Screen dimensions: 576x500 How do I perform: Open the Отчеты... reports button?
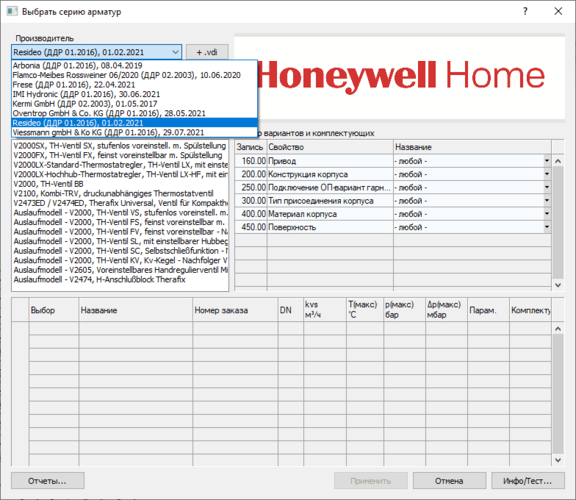click(48, 481)
